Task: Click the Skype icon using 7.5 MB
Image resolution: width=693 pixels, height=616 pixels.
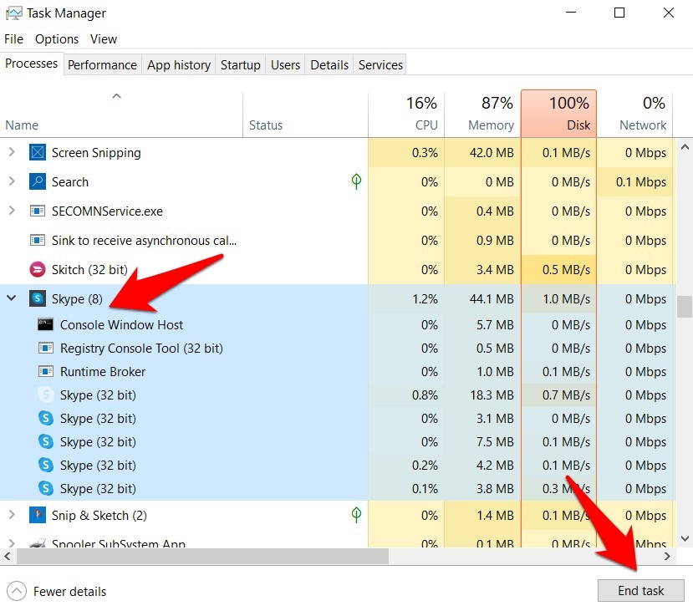Action: [x=45, y=441]
